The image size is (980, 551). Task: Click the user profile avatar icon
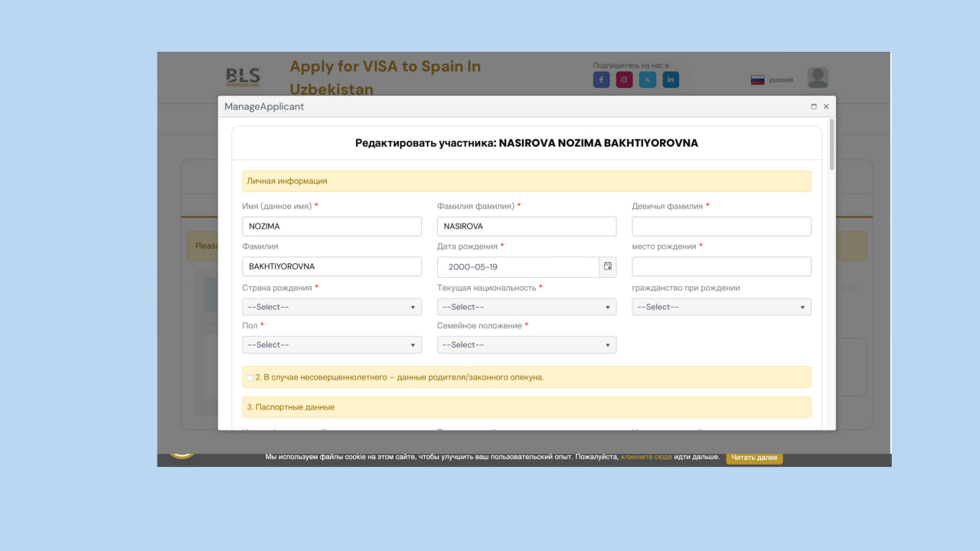(818, 78)
